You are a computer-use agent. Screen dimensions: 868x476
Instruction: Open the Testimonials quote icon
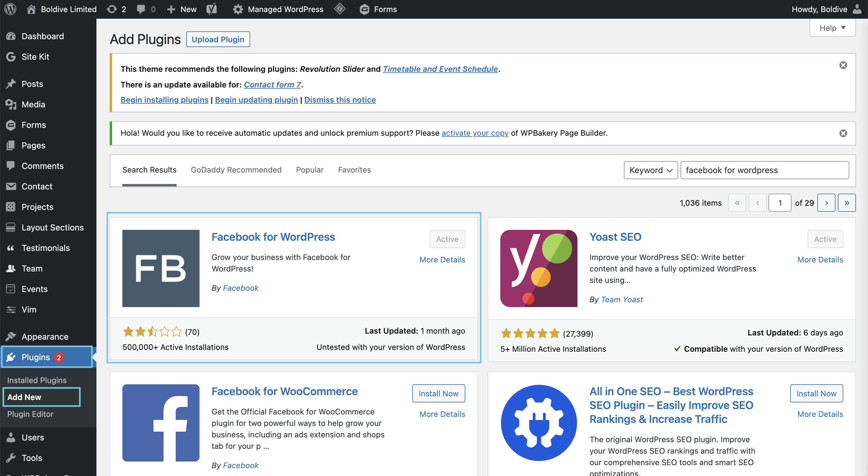click(x=11, y=248)
